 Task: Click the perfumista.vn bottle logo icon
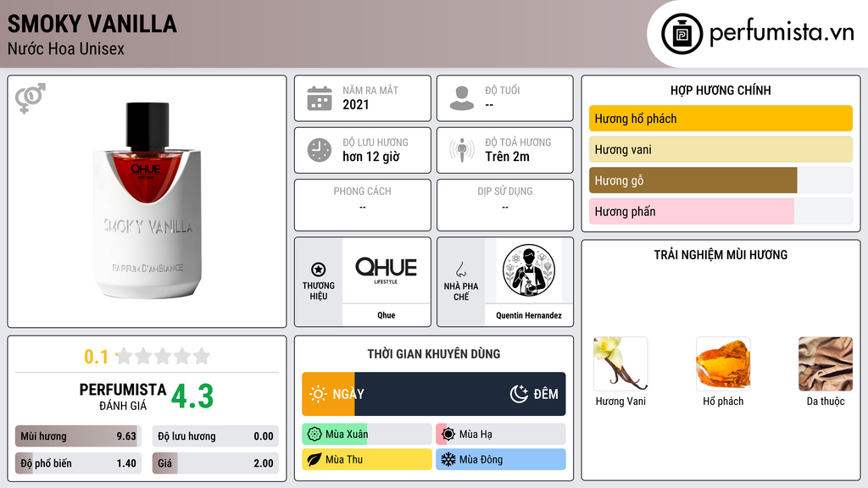coord(682,34)
